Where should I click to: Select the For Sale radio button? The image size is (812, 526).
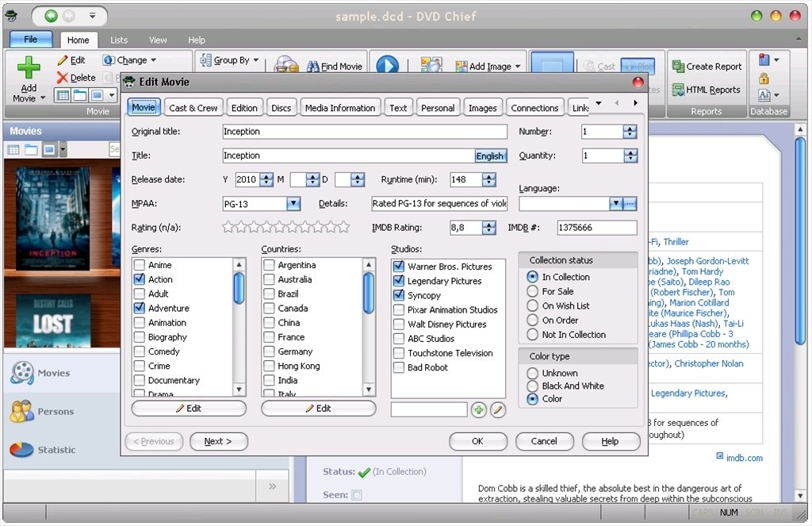(x=532, y=291)
